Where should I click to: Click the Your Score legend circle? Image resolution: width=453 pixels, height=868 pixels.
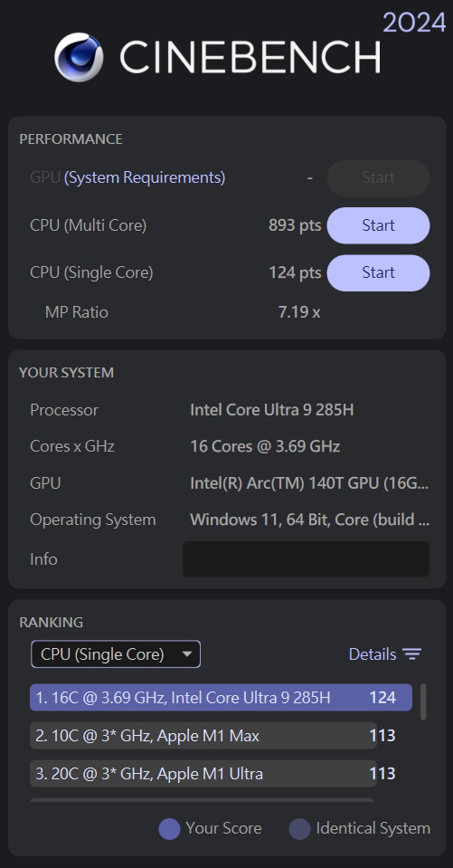169,829
